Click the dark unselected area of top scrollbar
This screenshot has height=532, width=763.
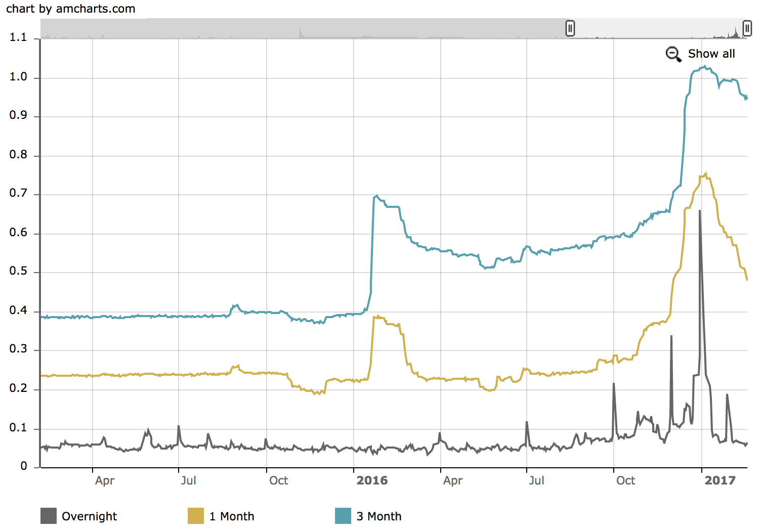[x=304, y=28]
